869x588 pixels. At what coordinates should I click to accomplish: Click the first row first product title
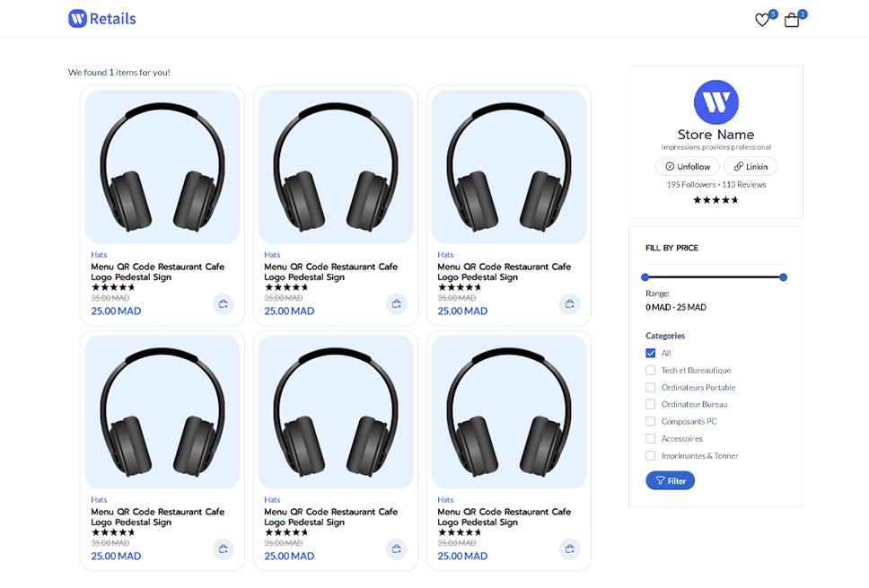tap(157, 271)
